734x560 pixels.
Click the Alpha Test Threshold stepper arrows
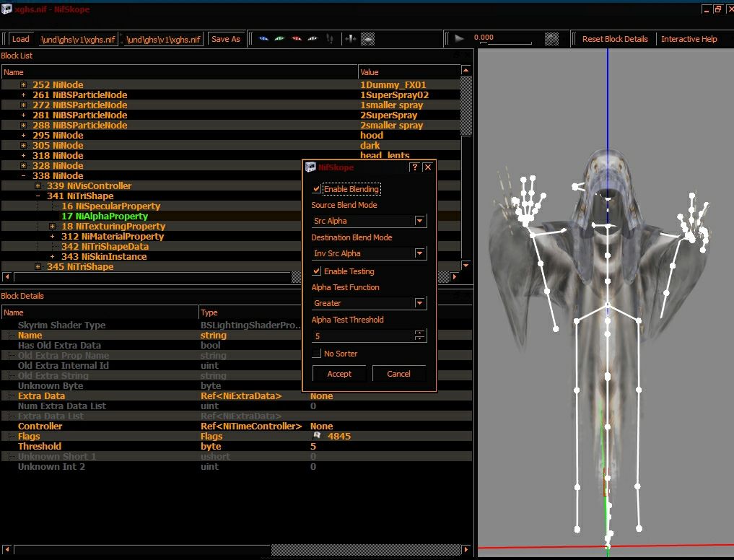(420, 336)
